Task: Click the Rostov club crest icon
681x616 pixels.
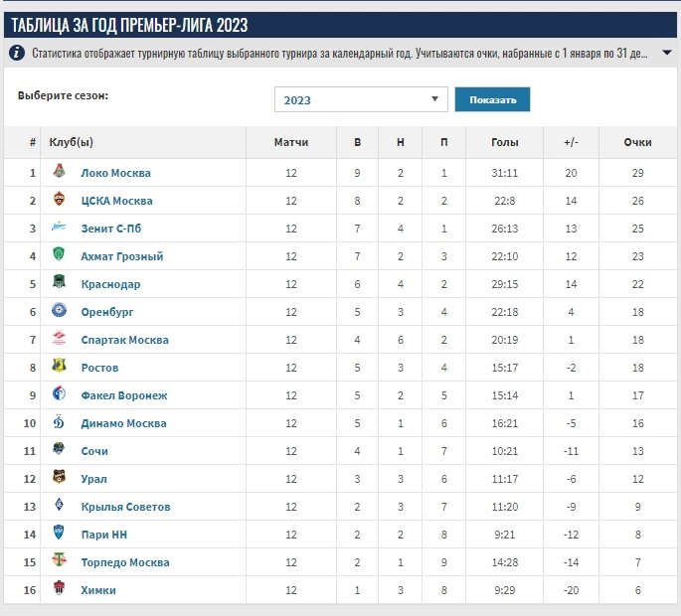Action: [59, 367]
